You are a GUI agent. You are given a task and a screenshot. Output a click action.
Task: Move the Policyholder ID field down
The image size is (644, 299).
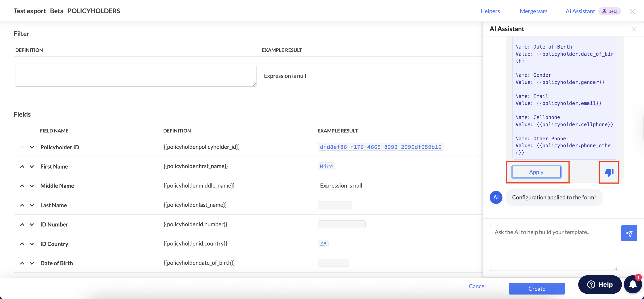(x=32, y=147)
